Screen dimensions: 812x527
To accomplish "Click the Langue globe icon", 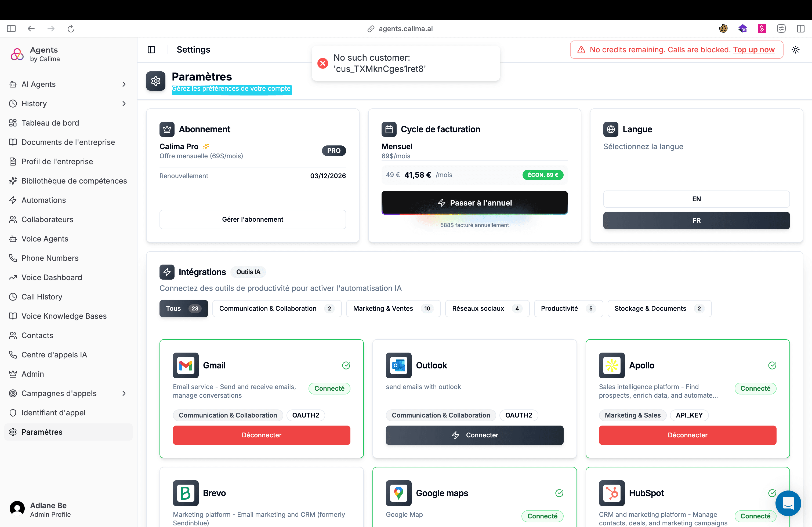I will pyautogui.click(x=611, y=129).
